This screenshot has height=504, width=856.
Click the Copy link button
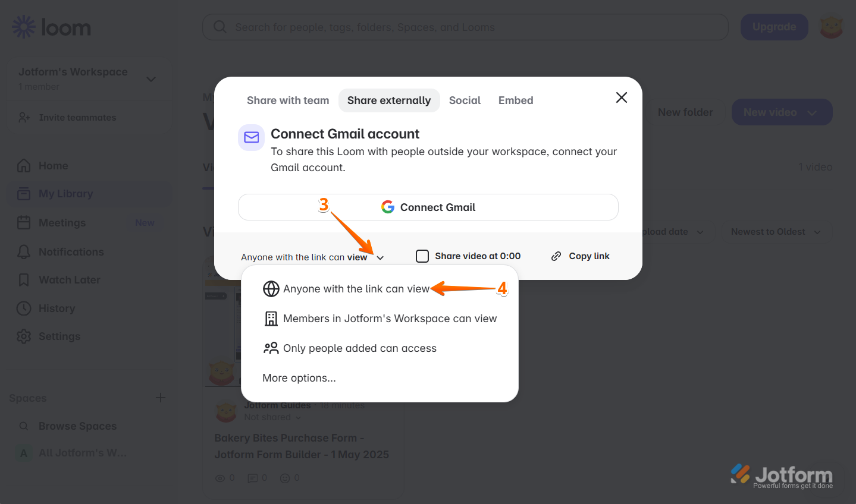(581, 256)
